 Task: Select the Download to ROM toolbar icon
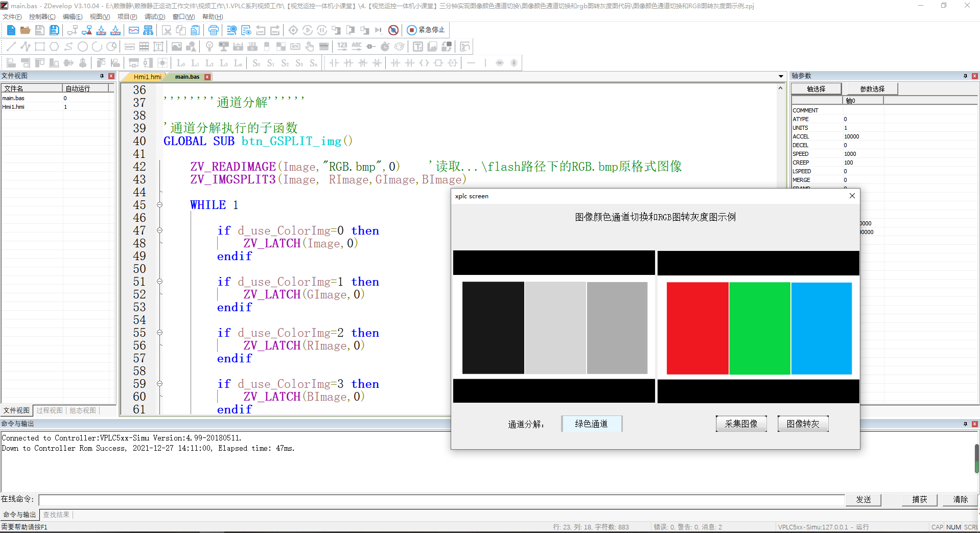115,30
